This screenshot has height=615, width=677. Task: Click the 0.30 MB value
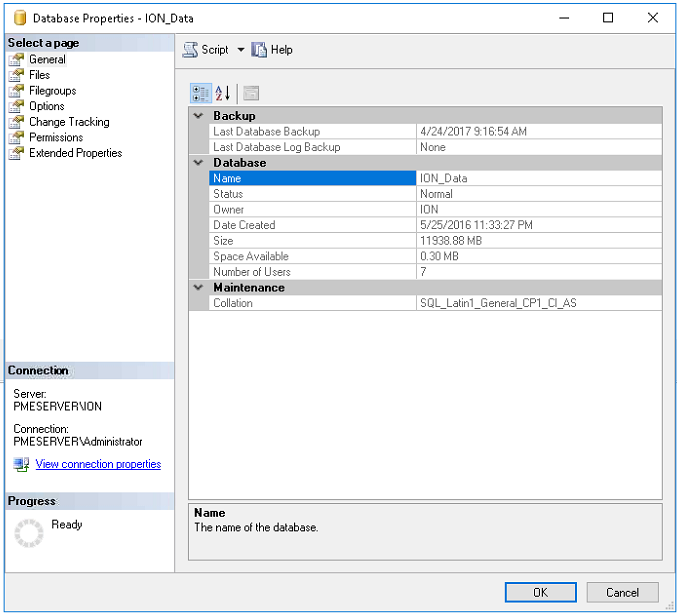click(439, 256)
